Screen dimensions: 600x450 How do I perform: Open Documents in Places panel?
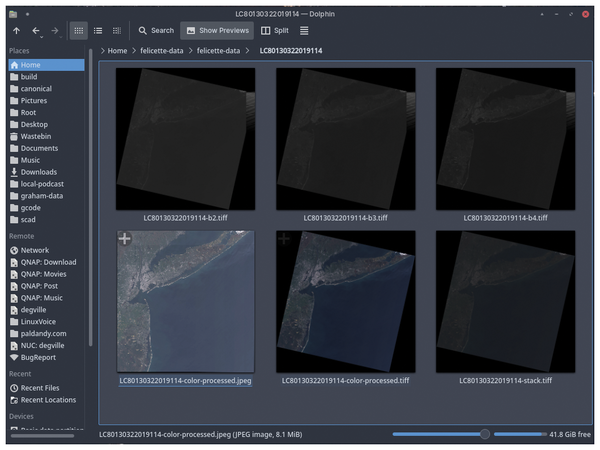click(x=46, y=148)
